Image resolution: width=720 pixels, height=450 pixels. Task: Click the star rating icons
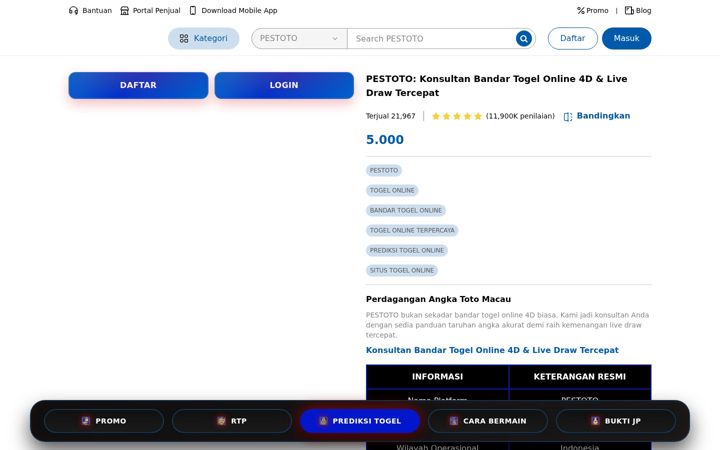coord(457,116)
